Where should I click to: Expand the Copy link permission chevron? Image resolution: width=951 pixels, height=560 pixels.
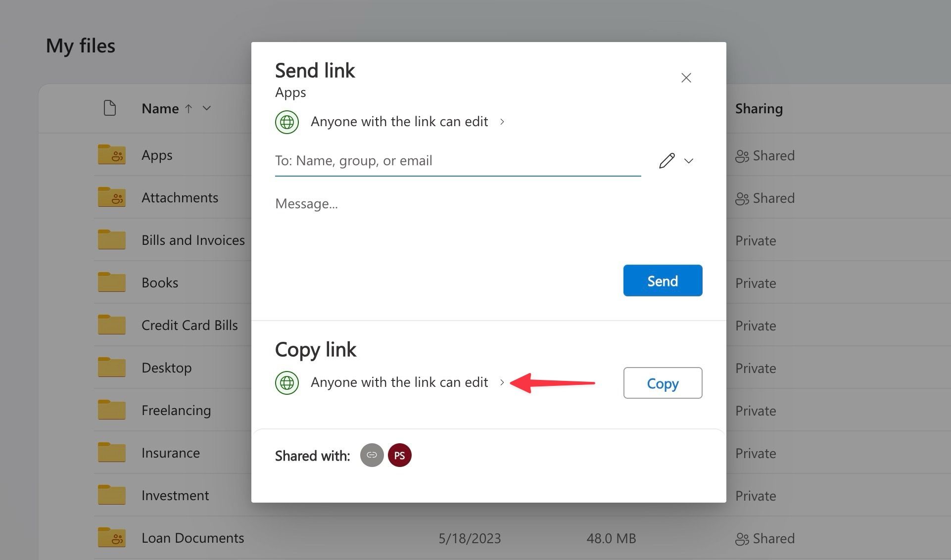click(x=502, y=382)
